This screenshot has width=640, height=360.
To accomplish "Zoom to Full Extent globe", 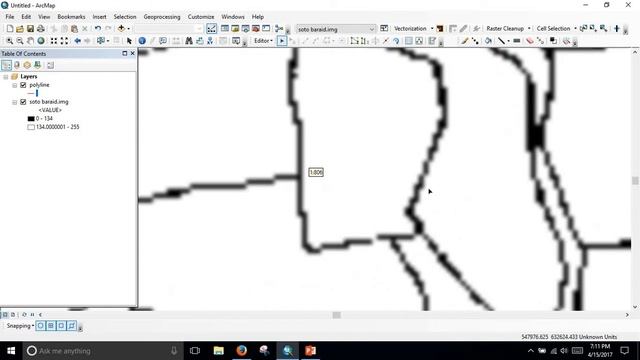I will (41, 41).
